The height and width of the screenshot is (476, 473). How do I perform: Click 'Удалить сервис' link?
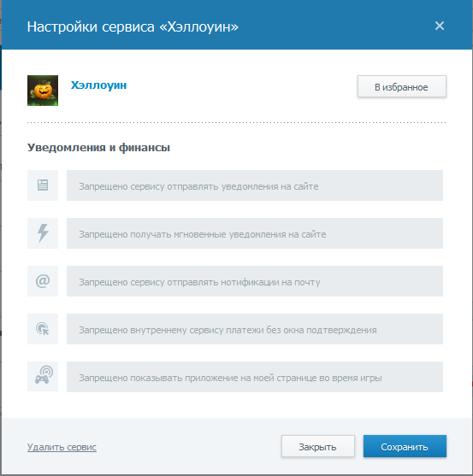pos(62,447)
